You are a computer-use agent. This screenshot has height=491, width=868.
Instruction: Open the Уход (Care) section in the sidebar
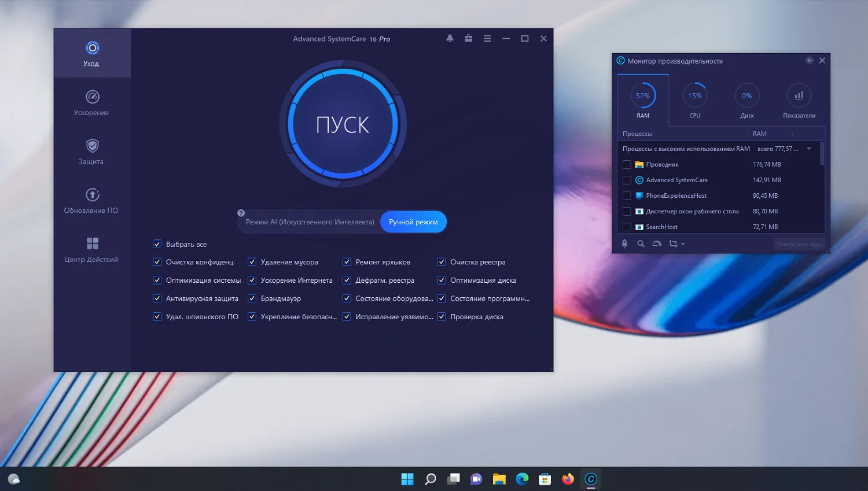pyautogui.click(x=92, y=53)
